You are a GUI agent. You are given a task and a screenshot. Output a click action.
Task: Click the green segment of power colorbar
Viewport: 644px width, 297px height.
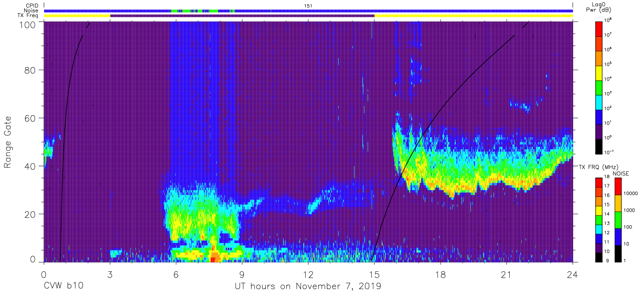[599, 86]
